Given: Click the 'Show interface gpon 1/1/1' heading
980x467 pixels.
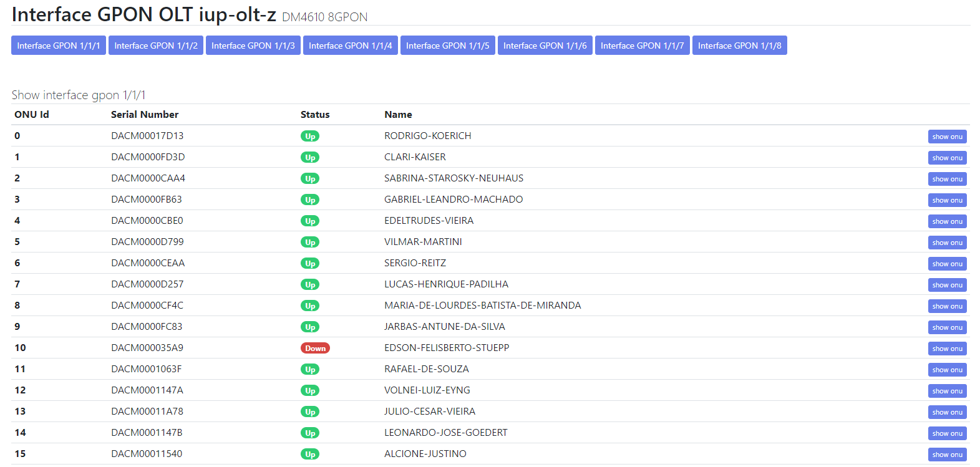Looking at the screenshot, I should 79,95.
